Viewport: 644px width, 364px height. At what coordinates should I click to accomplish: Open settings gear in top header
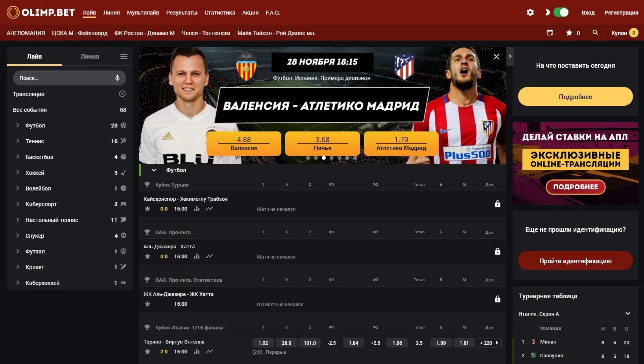tap(530, 13)
